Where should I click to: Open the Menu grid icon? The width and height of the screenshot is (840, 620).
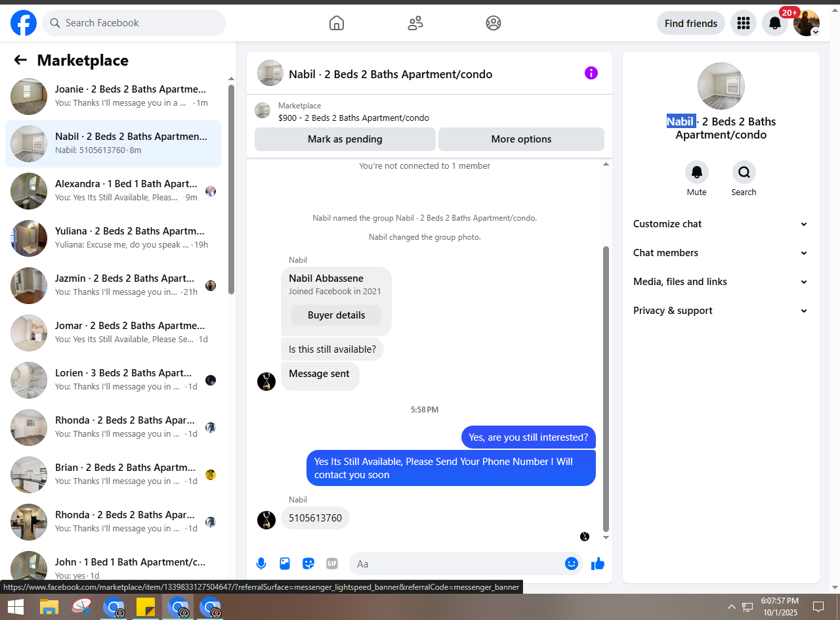(744, 23)
